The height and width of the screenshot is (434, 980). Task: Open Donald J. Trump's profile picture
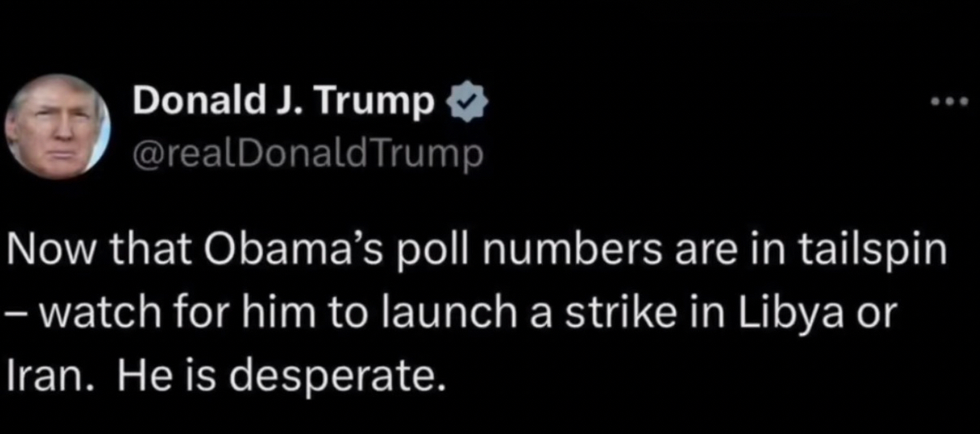[57, 126]
